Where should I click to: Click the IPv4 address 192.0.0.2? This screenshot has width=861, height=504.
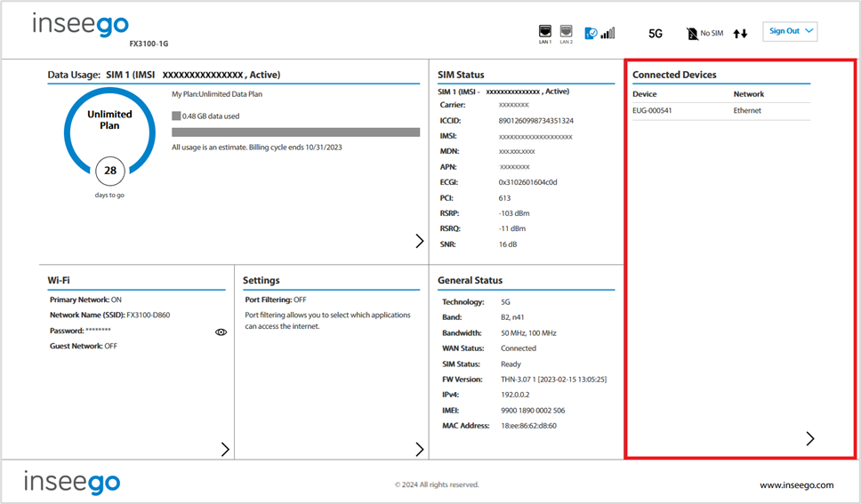[515, 395]
